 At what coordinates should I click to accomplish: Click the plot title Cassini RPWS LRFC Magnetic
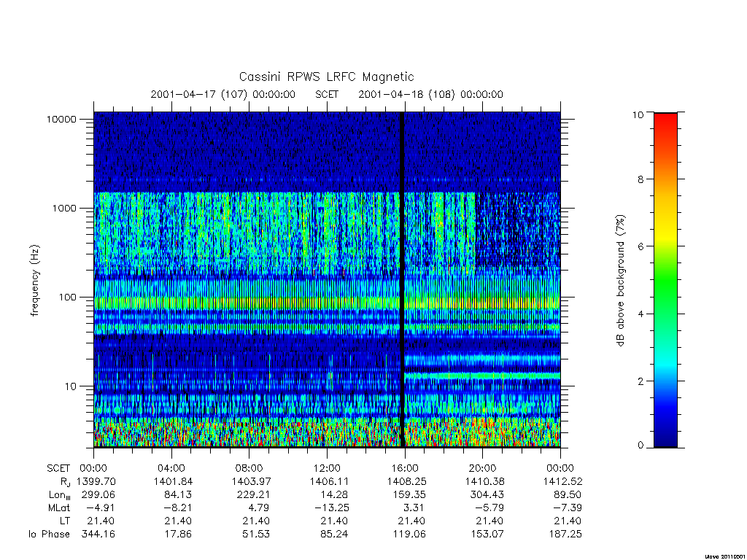tap(326, 77)
